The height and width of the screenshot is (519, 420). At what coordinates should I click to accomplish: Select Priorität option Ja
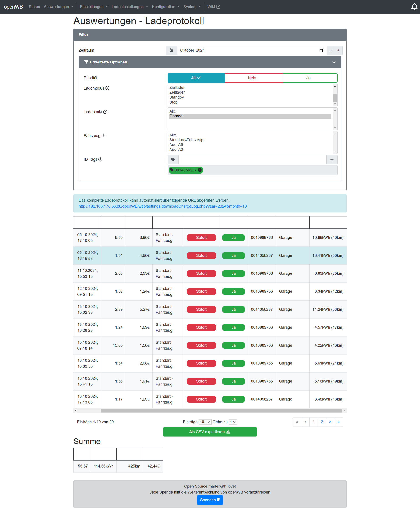[x=308, y=78]
